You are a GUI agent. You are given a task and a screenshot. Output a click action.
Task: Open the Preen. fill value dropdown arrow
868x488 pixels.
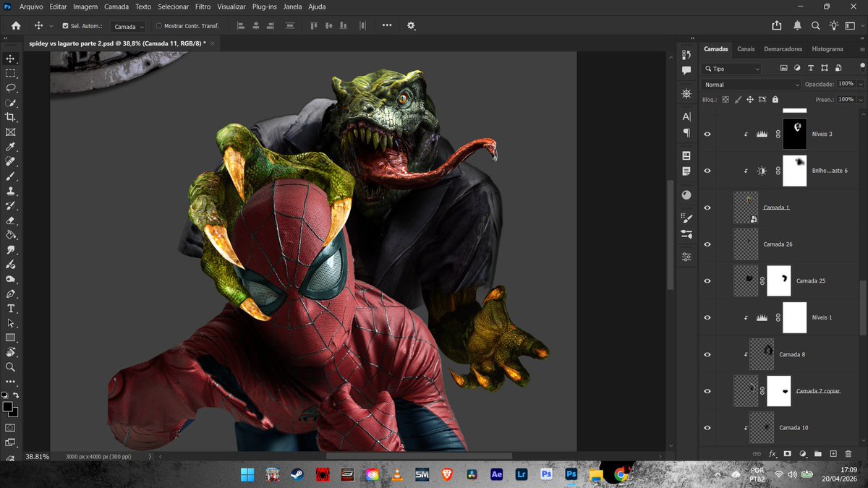[861, 100]
